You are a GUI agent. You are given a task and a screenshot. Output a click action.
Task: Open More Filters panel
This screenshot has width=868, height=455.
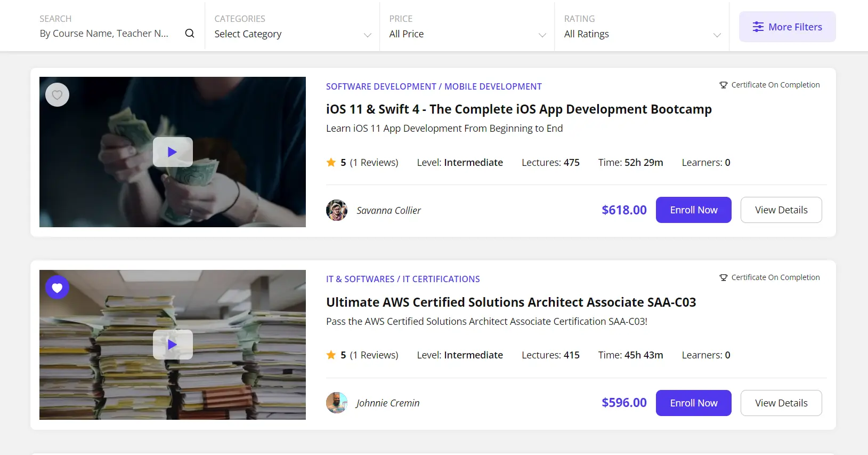click(787, 27)
